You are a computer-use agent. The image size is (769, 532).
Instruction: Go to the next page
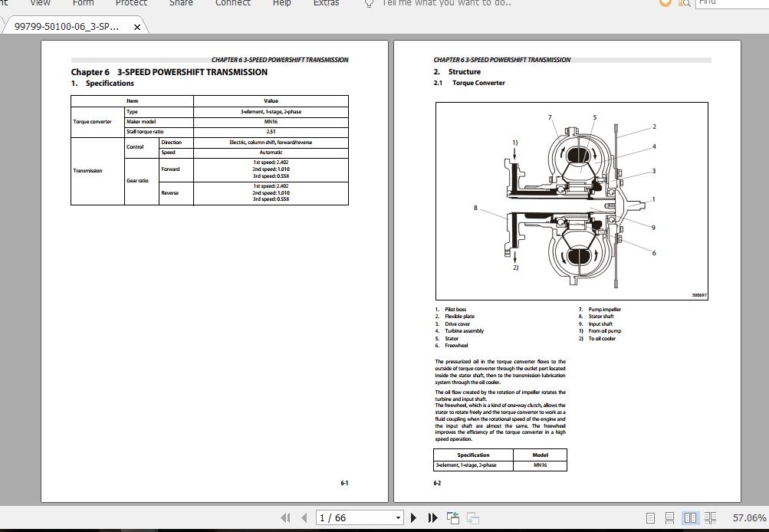tap(412, 517)
